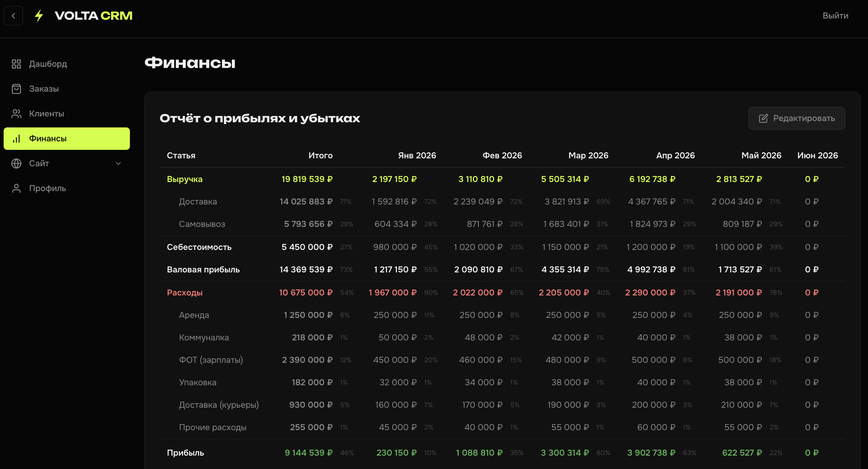868x469 pixels.
Task: Click the Себестоимость row label
Action: tap(199, 247)
